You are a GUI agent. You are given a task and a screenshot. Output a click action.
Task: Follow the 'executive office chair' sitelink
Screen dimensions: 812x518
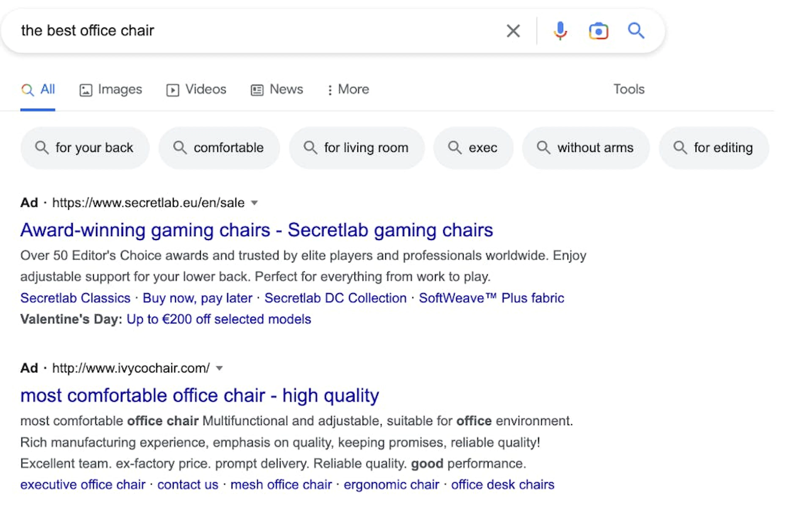[x=83, y=485]
